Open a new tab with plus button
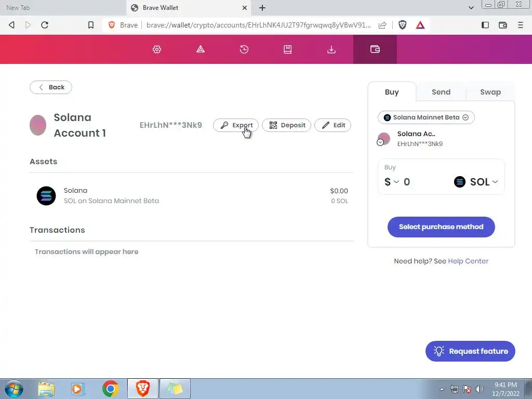 click(x=262, y=8)
